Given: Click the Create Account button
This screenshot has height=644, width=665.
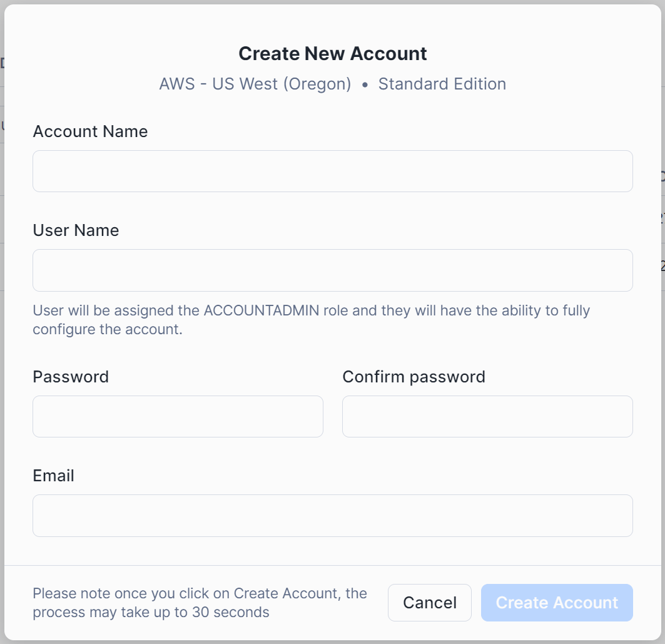Looking at the screenshot, I should 557,603.
